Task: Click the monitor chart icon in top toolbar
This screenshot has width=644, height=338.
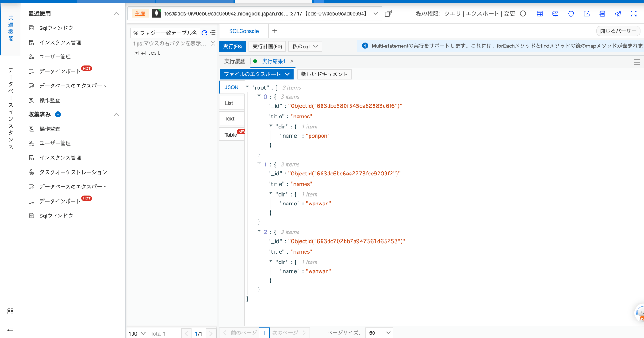Action: 556,13
